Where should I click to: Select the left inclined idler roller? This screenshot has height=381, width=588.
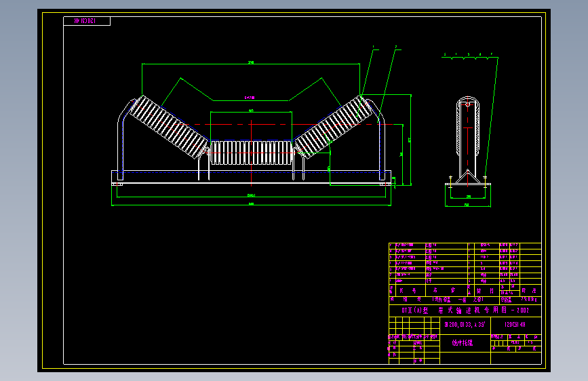169,127
